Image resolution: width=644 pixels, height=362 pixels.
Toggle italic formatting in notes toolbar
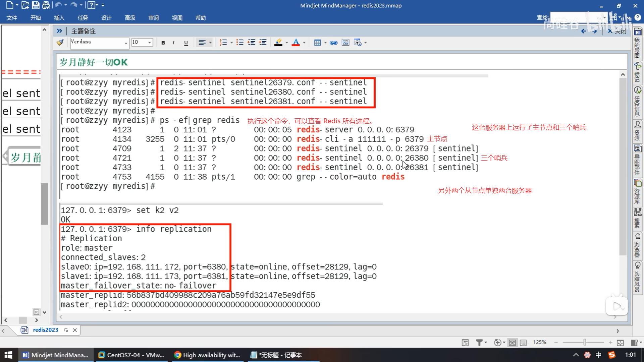click(x=173, y=43)
